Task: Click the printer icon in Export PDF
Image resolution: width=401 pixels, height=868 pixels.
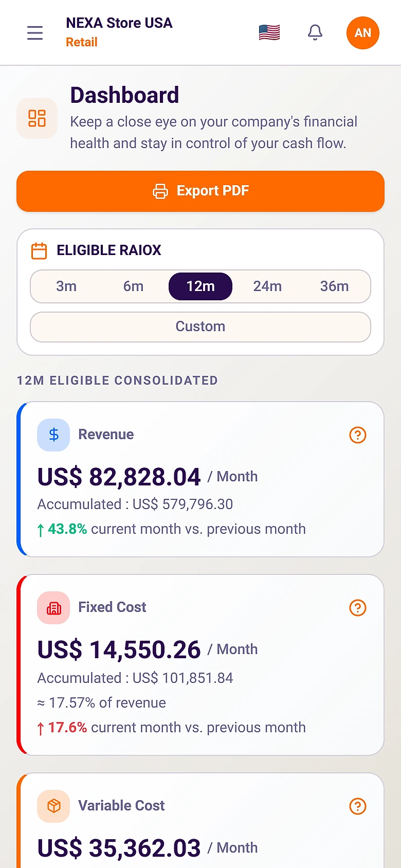Action: (160, 191)
